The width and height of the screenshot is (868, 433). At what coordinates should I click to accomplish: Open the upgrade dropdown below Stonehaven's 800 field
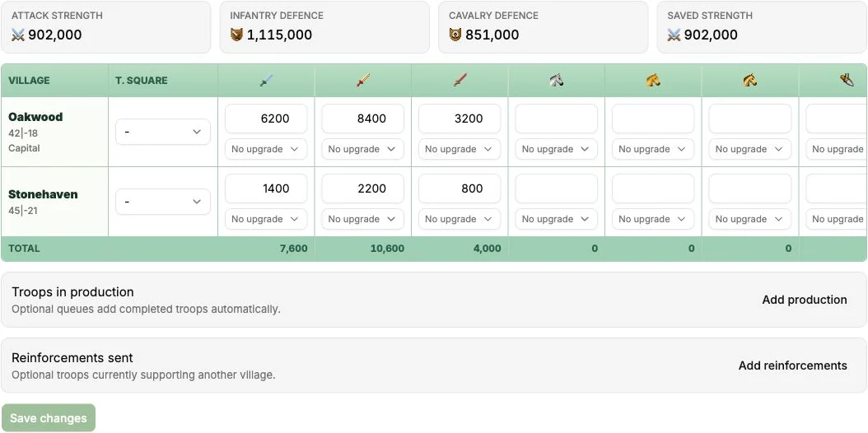(x=460, y=219)
